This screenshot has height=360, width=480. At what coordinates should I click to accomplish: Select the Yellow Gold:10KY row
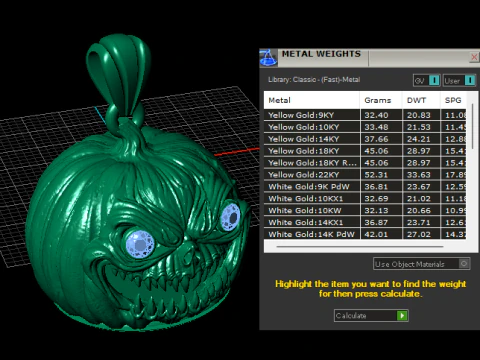[365, 127]
